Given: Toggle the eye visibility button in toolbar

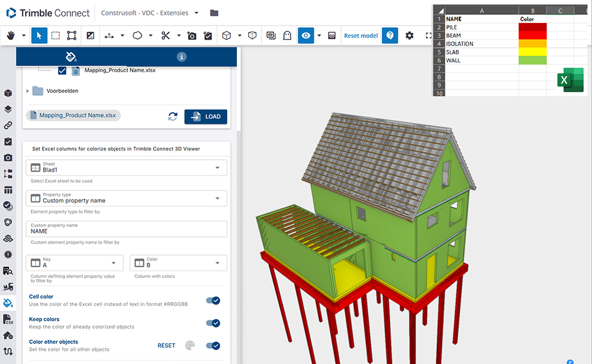Looking at the screenshot, I should click(306, 36).
